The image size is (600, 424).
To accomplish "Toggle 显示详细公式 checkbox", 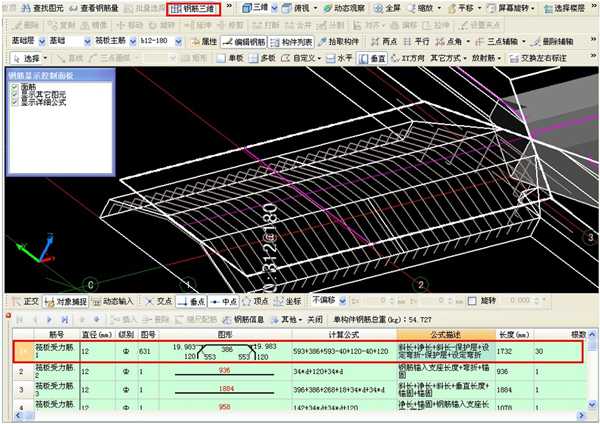I will coord(15,101).
